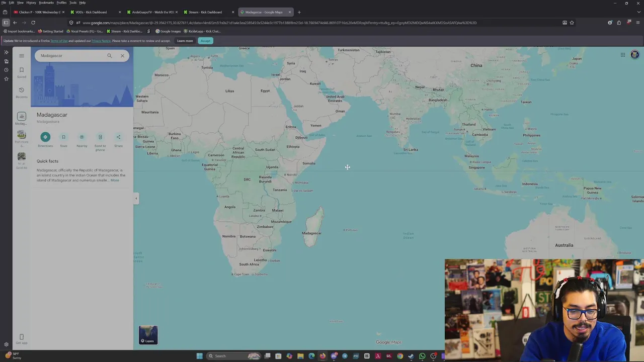Click Learn more in the Firefox notice
The height and width of the screenshot is (362, 644).
(185, 41)
